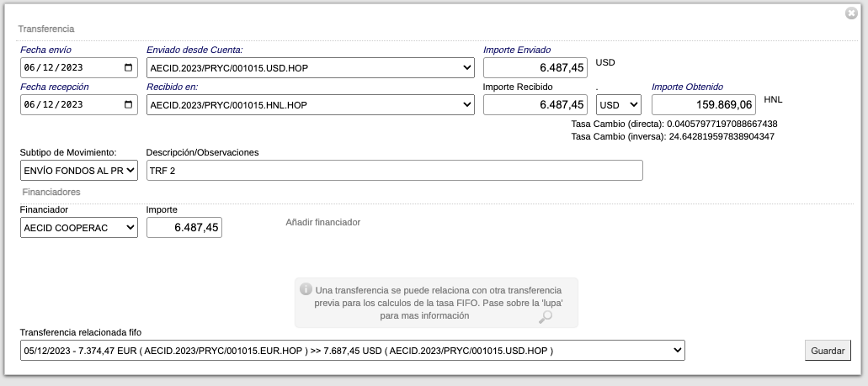
Task: Click the info icon in FIFO hint
Action: [x=306, y=289]
